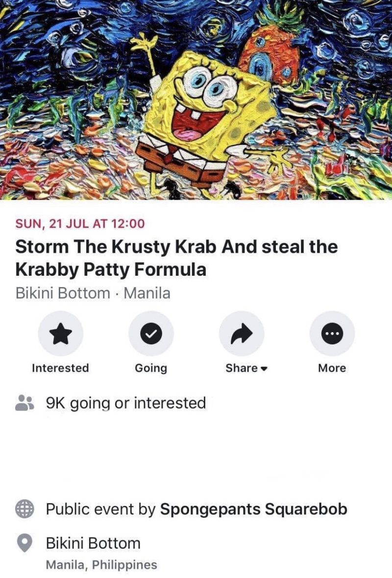Select the event title Storm The Krusty Krab

click(x=176, y=258)
